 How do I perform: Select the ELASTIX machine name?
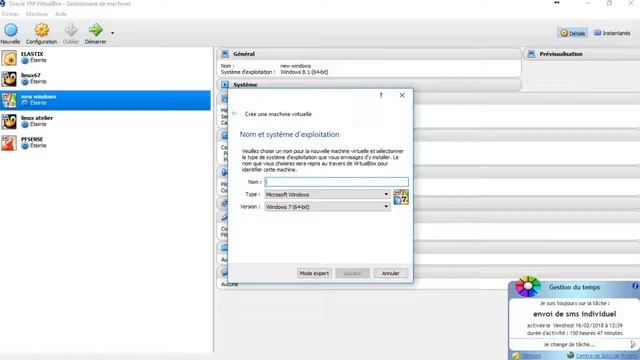pos(32,54)
